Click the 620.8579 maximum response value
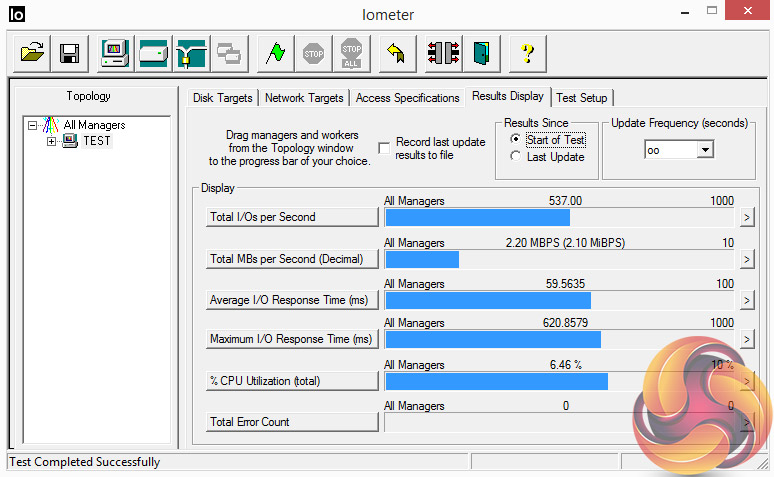 [x=565, y=323]
